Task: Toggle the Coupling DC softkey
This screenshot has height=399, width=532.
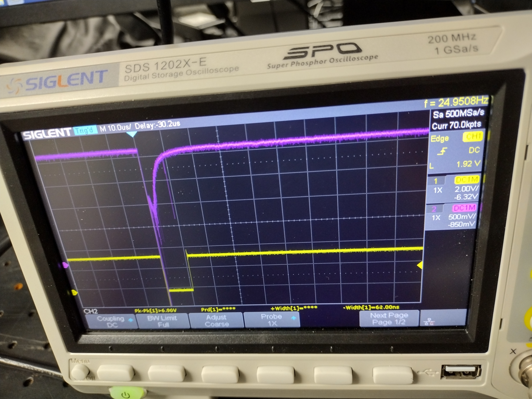Action: 111,322
